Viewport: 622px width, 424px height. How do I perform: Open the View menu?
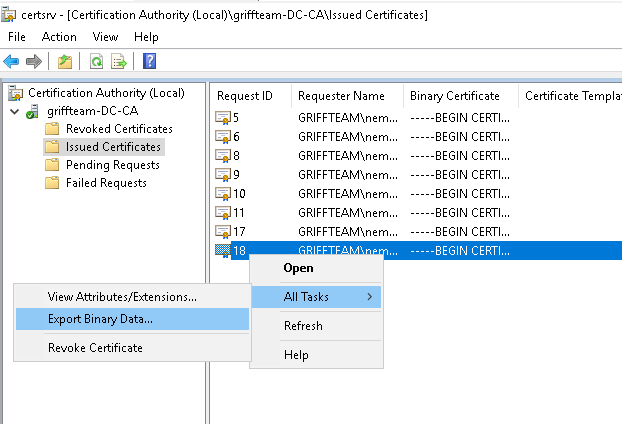105,37
